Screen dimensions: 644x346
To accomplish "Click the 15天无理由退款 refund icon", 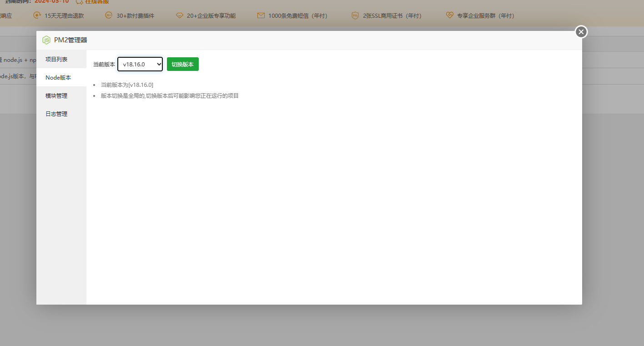I will [x=37, y=15].
